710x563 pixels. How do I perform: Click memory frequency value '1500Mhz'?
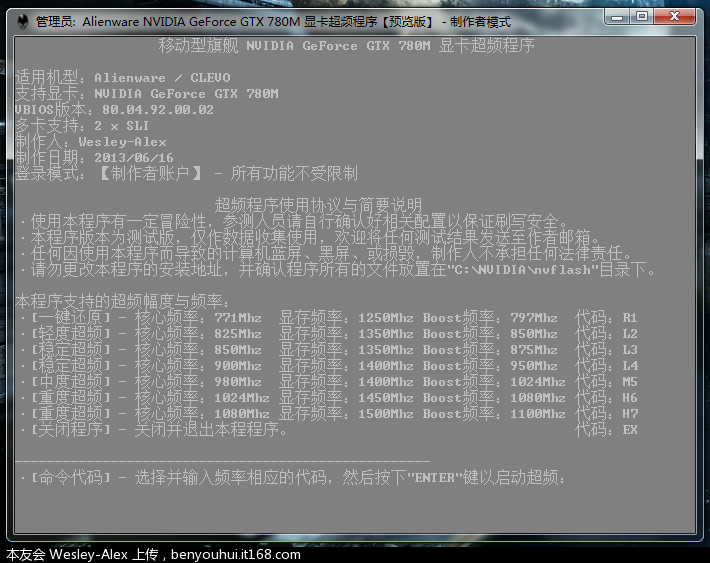[386, 414]
